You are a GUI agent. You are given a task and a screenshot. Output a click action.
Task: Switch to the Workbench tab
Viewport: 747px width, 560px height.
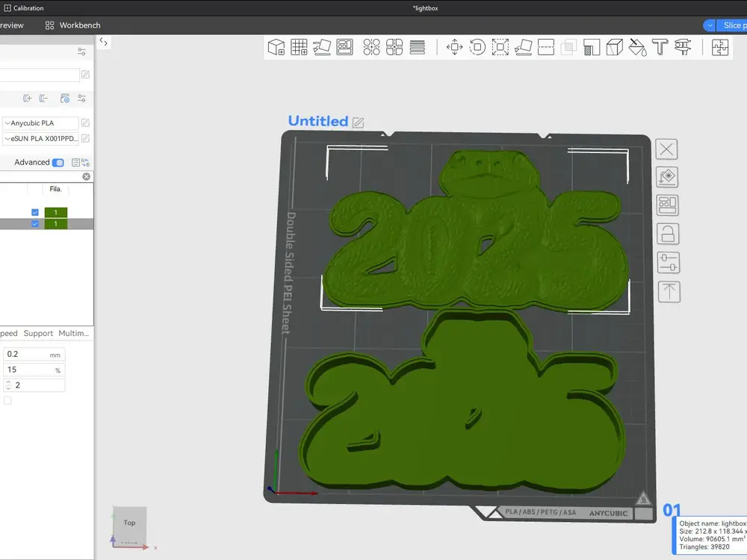pos(73,25)
